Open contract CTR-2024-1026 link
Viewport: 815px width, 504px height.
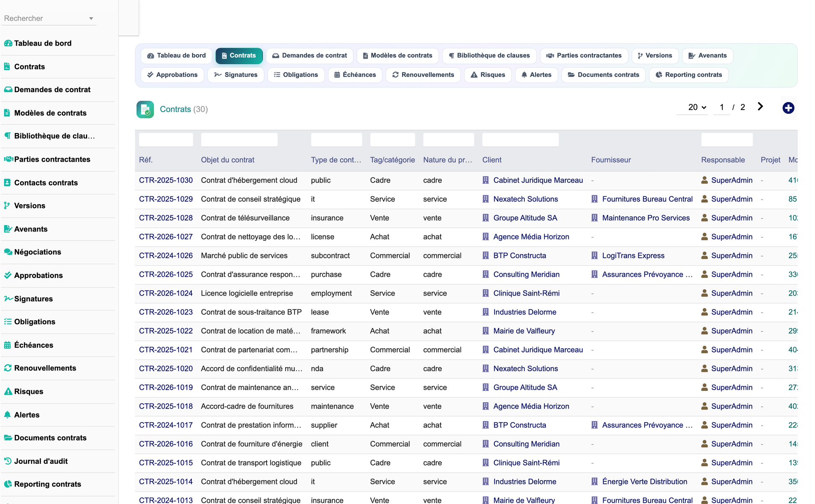[166, 255]
